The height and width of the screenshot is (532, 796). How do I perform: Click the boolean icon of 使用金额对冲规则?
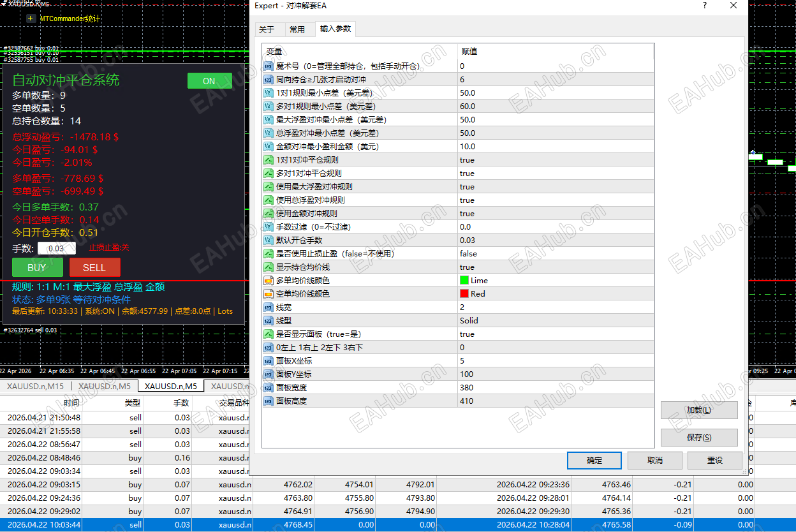[269, 213]
